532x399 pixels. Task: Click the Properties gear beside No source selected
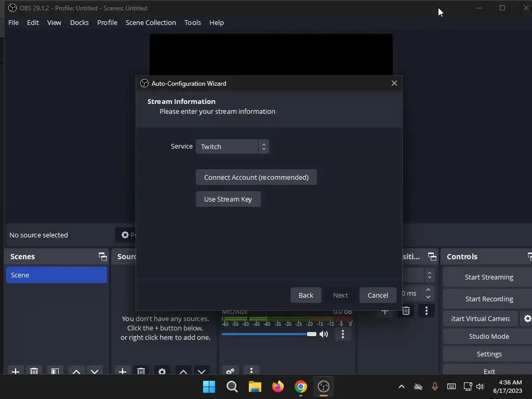(x=125, y=235)
